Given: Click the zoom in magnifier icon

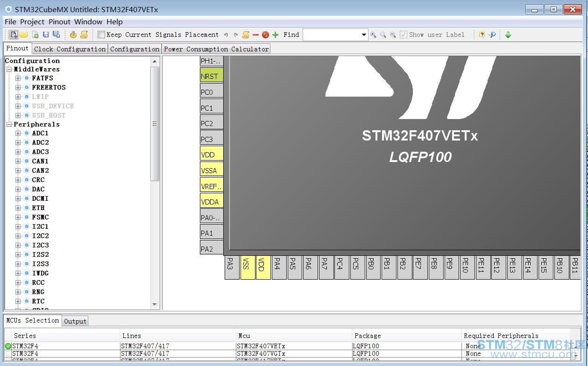Looking at the screenshot, I should click(x=373, y=35).
